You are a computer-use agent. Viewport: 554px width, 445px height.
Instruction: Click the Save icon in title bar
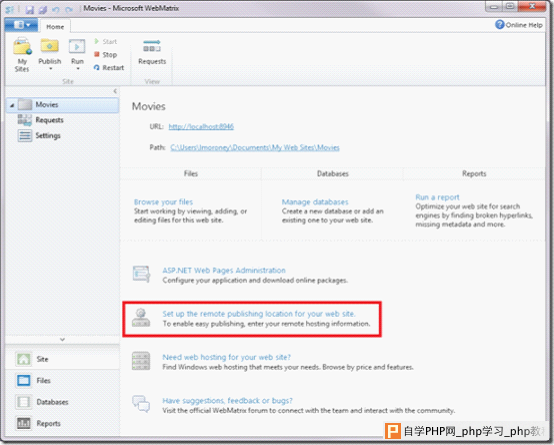(30, 9)
